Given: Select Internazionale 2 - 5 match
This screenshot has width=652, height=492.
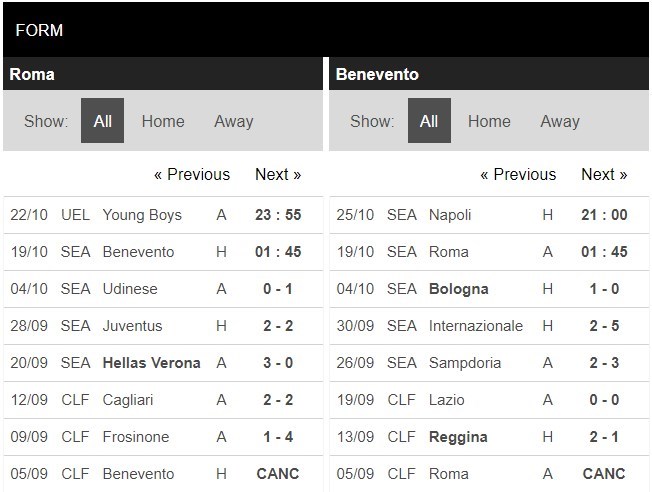Looking at the screenshot, I should 489,326.
